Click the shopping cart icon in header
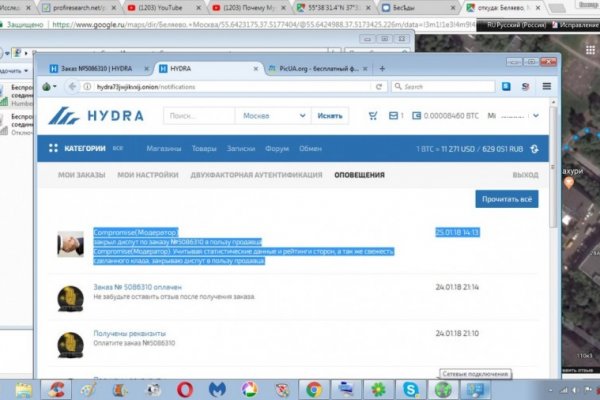The height and width of the screenshot is (400, 600). 374,116
